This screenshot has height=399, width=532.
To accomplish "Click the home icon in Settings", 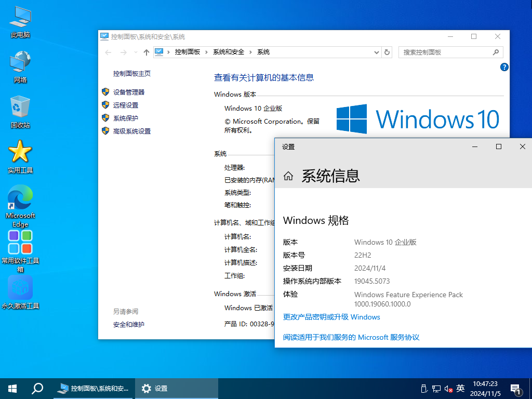I will [x=288, y=176].
